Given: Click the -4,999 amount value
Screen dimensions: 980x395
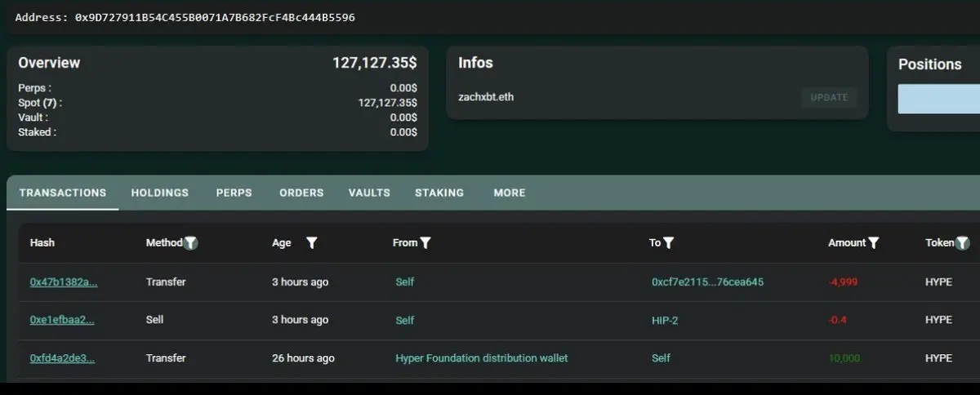Looking at the screenshot, I should point(843,282).
